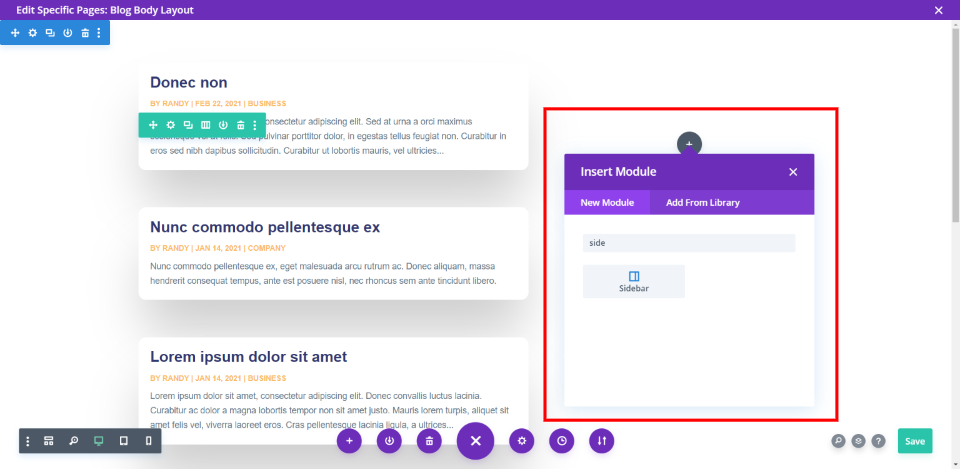Select desktop view mode
This screenshot has width=960, height=469.
(98, 441)
